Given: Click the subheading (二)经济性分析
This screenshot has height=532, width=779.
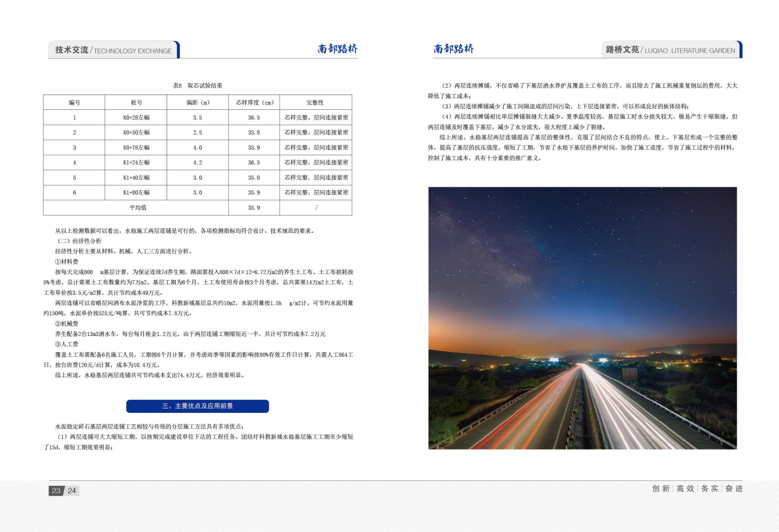Looking at the screenshot, I should (79, 241).
